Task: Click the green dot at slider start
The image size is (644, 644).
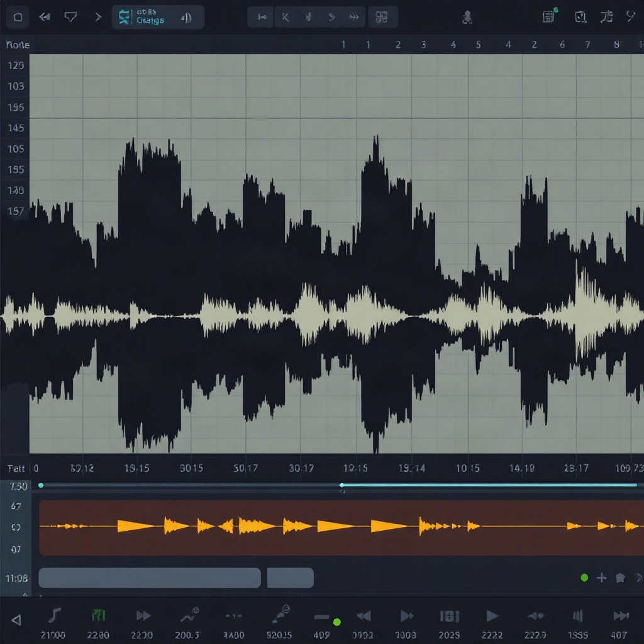Action: tap(41, 486)
